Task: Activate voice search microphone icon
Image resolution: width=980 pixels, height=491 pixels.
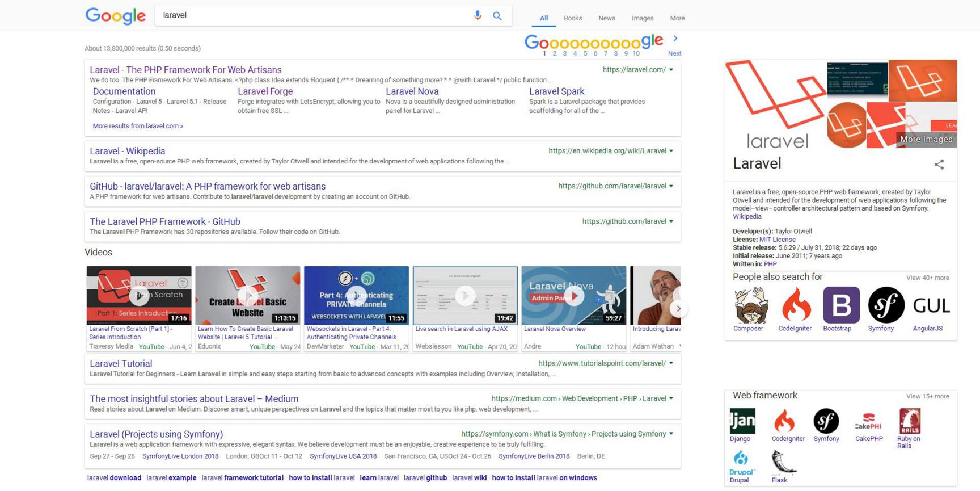Action: coord(478,15)
